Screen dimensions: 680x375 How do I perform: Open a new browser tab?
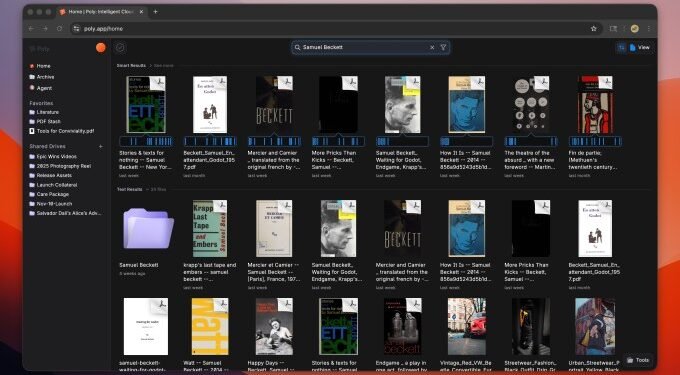click(156, 12)
